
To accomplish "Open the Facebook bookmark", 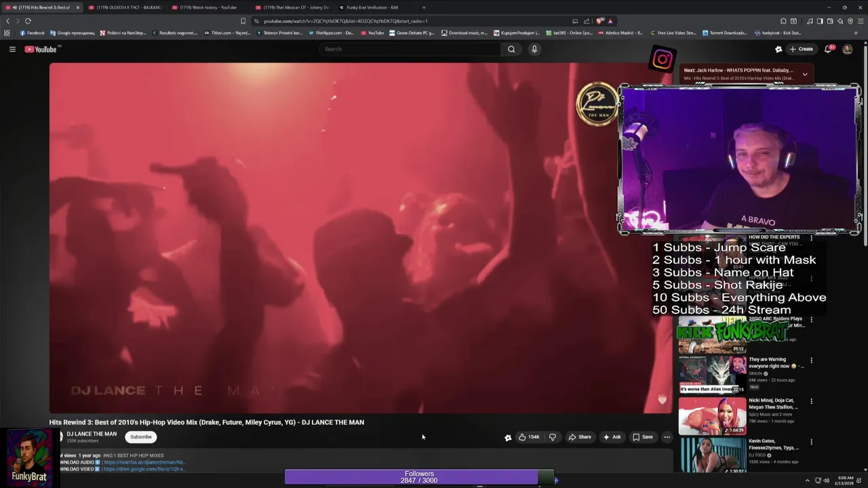I will [32, 33].
